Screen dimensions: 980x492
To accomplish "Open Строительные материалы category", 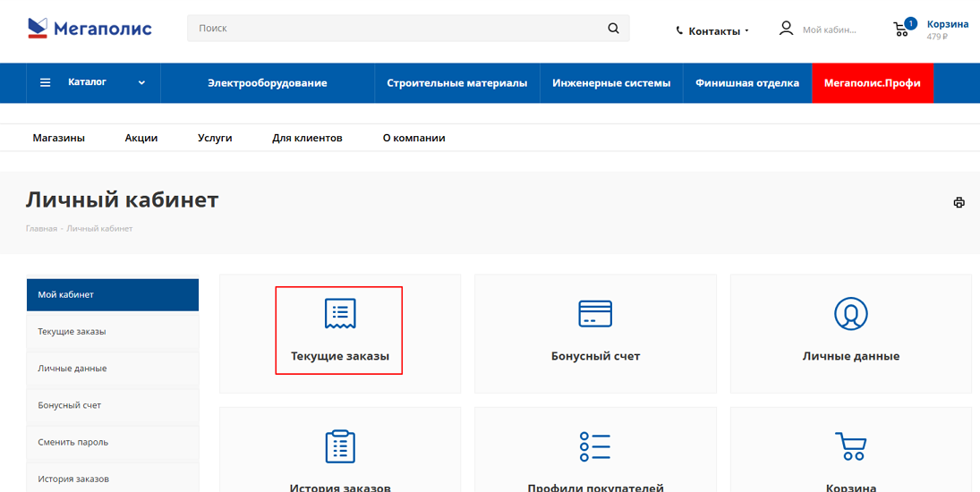I will click(456, 83).
